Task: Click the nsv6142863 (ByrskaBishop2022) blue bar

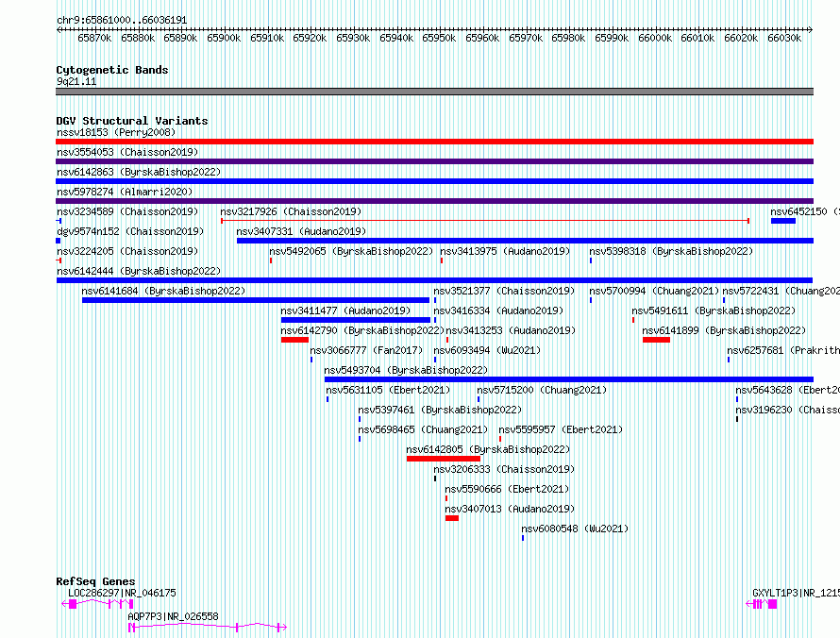Action: tap(434, 181)
